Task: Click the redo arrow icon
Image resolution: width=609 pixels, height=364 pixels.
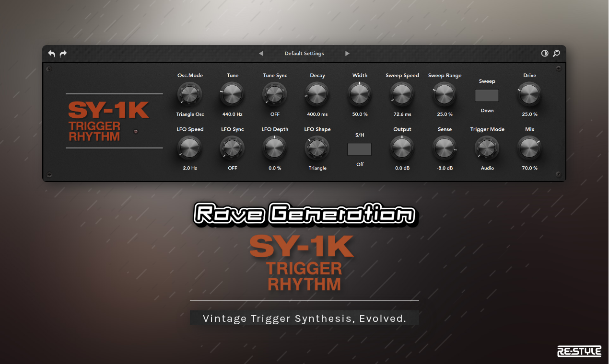Action: tap(63, 53)
